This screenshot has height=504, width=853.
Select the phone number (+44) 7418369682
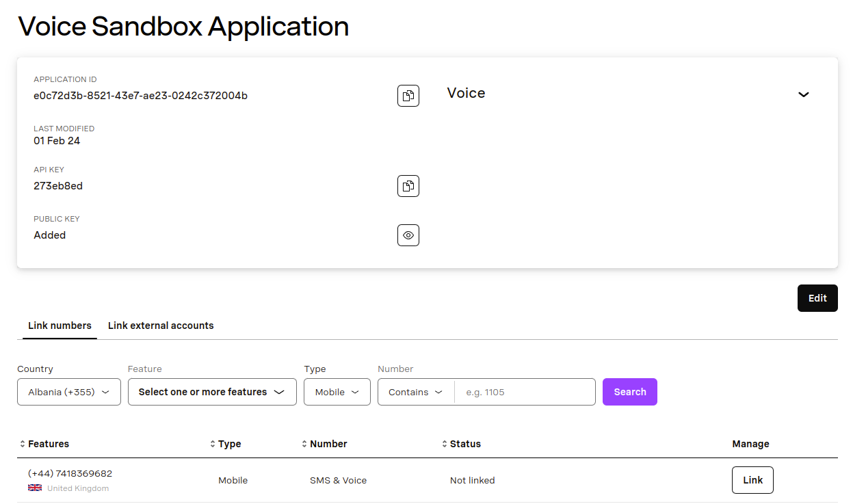pos(70,473)
